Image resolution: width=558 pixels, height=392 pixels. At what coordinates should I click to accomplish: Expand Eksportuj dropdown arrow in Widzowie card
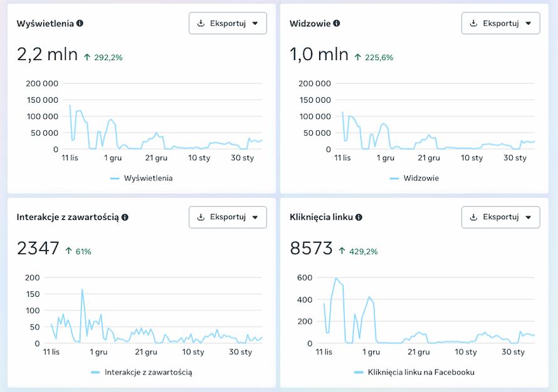pyautogui.click(x=528, y=23)
